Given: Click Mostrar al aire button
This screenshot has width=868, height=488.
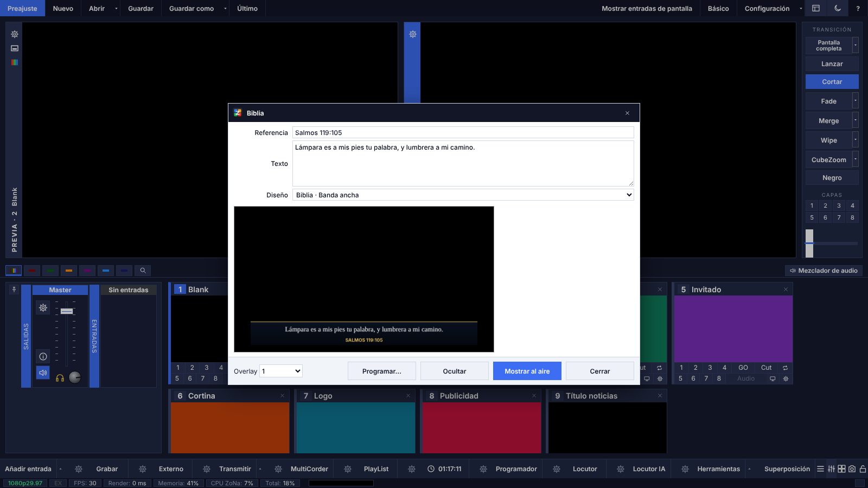Looking at the screenshot, I should point(527,371).
